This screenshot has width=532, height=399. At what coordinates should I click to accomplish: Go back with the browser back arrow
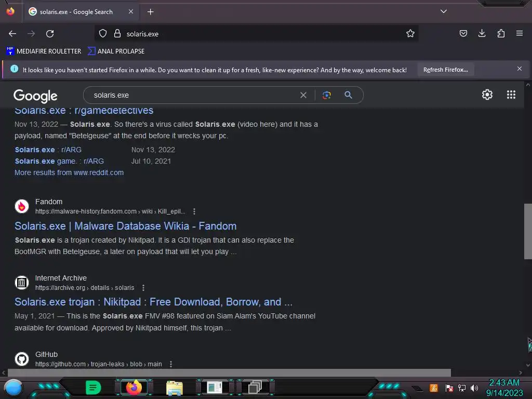tap(12, 34)
